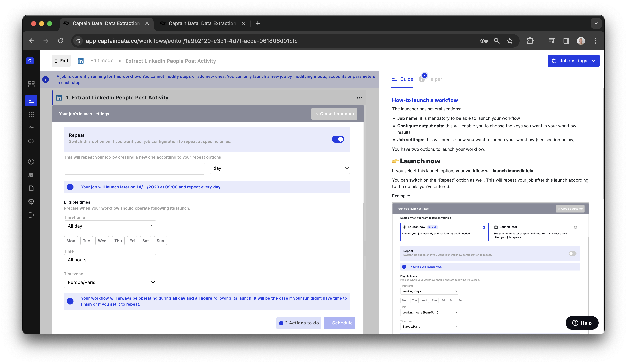Click the Exit button
Viewport: 627px width, 364px height.
[61, 61]
